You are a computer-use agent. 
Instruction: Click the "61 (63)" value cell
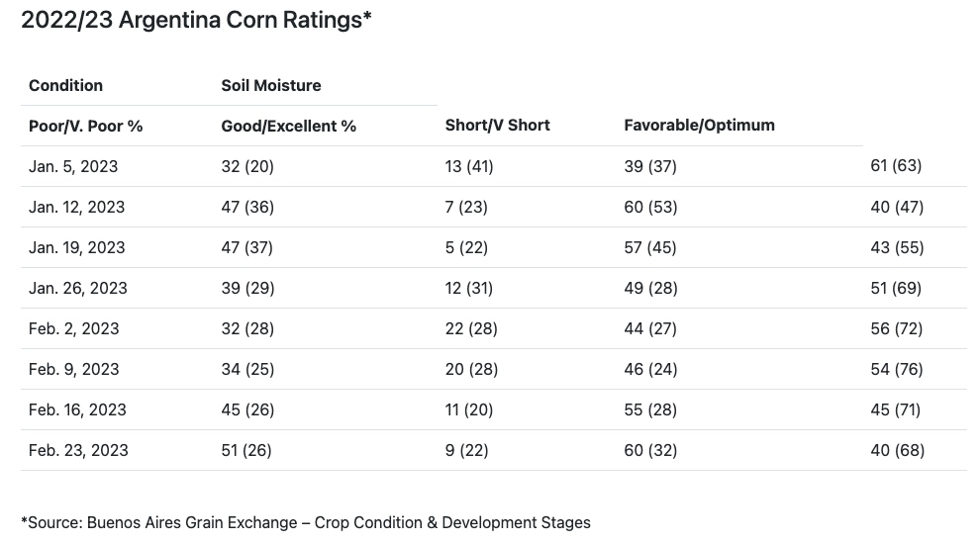tap(896, 166)
